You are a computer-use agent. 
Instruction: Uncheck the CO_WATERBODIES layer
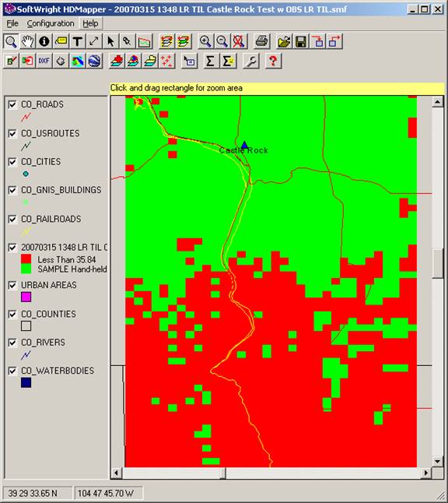[12, 371]
